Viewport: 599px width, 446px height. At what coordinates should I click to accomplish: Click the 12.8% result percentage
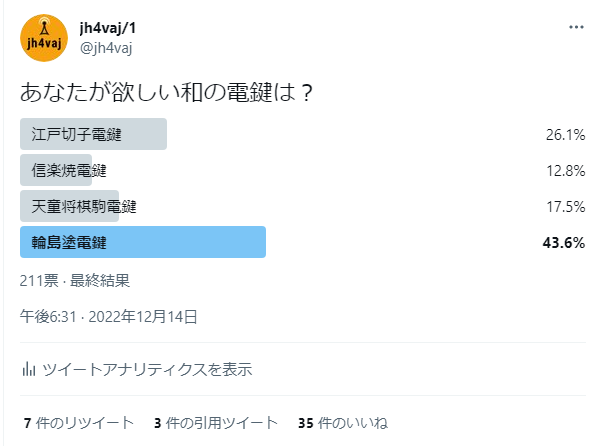pyautogui.click(x=565, y=170)
